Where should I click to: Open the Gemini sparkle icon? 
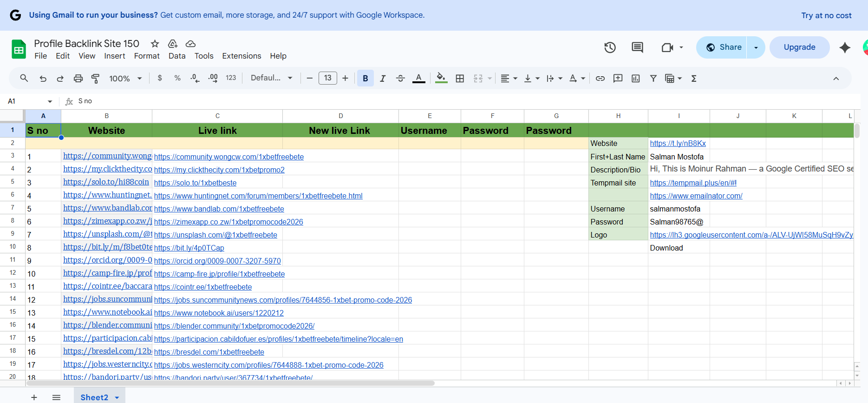845,47
